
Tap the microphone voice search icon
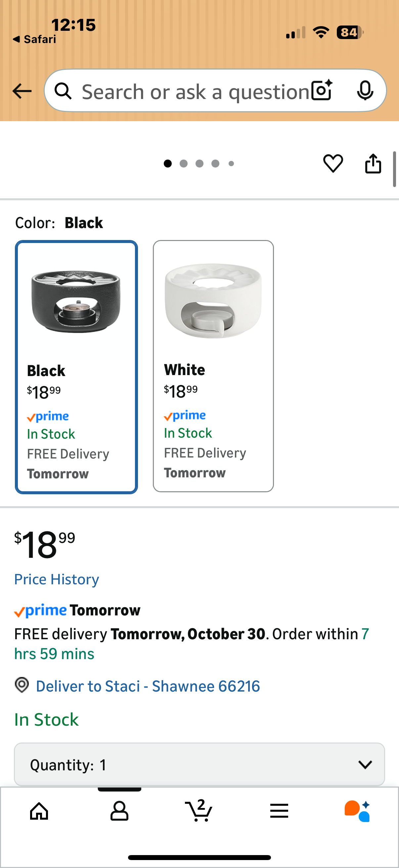coord(365,90)
